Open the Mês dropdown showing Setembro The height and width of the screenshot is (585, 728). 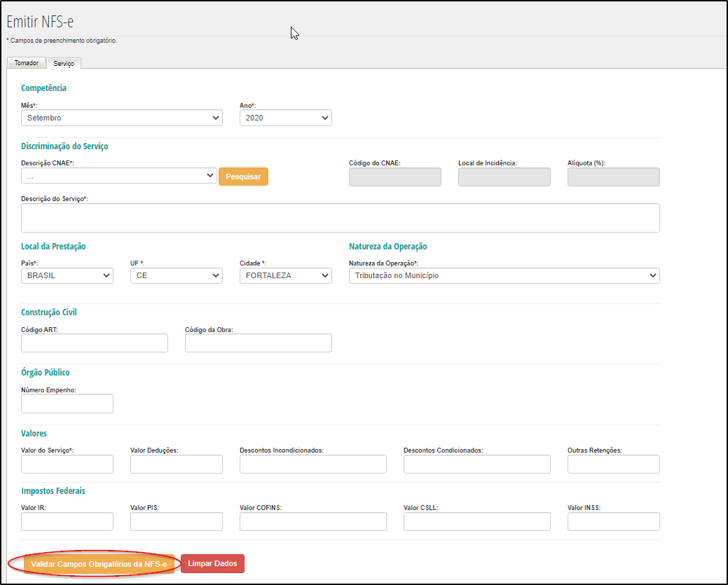click(x=122, y=118)
